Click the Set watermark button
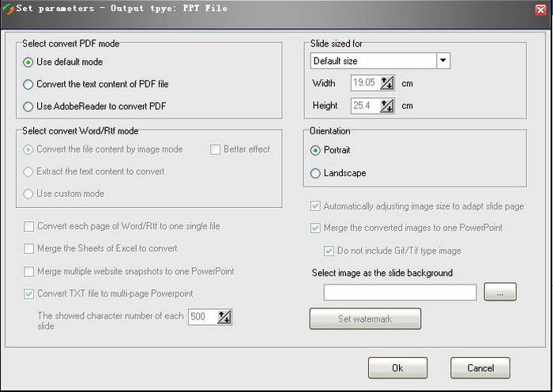 (365, 318)
